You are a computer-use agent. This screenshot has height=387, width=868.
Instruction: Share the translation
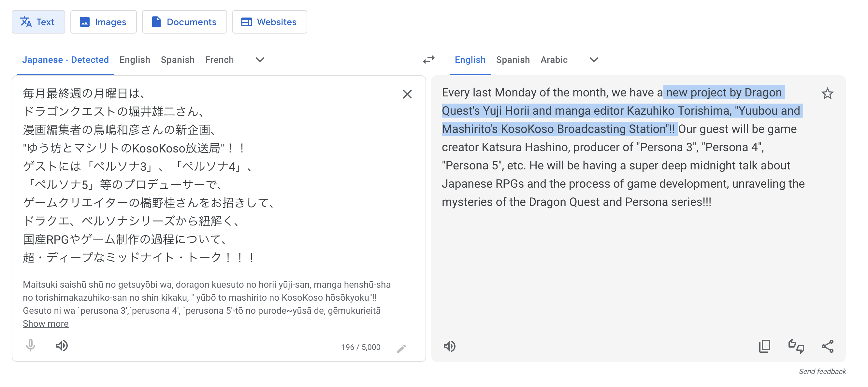pyautogui.click(x=827, y=346)
